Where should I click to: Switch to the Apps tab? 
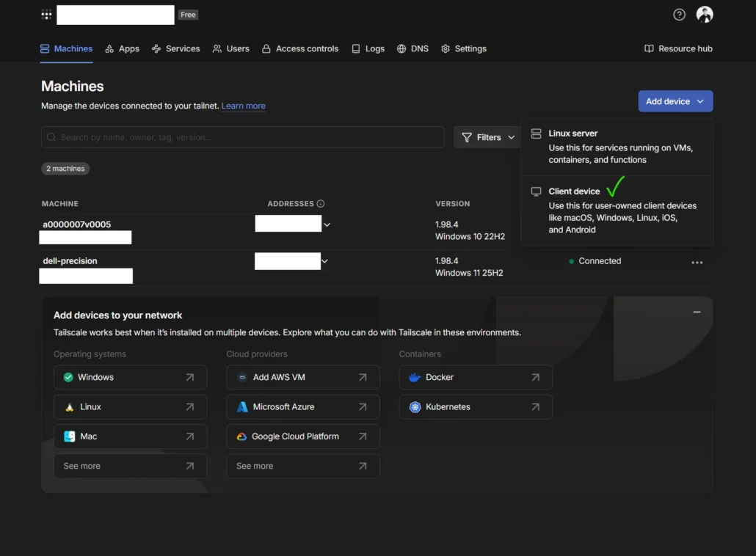click(123, 48)
